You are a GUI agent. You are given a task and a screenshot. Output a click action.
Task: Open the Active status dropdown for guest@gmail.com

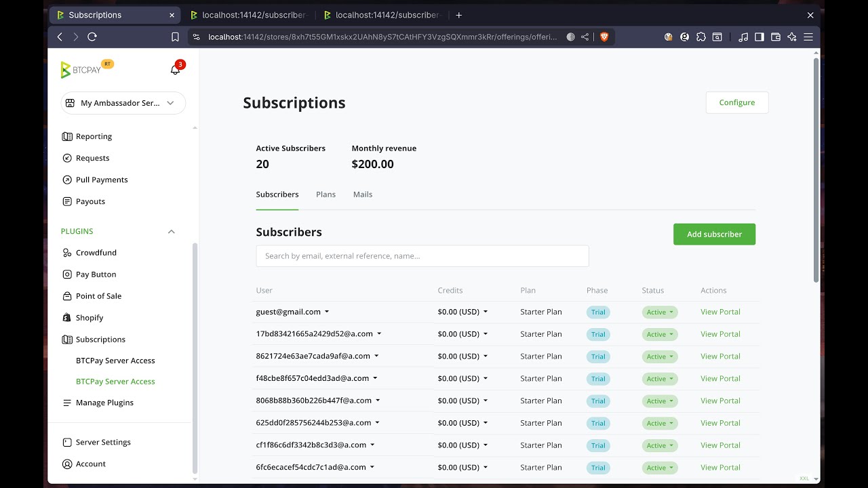point(659,312)
